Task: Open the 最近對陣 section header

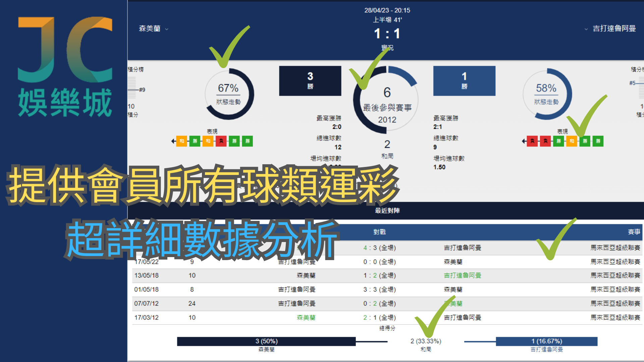Action: tap(387, 210)
